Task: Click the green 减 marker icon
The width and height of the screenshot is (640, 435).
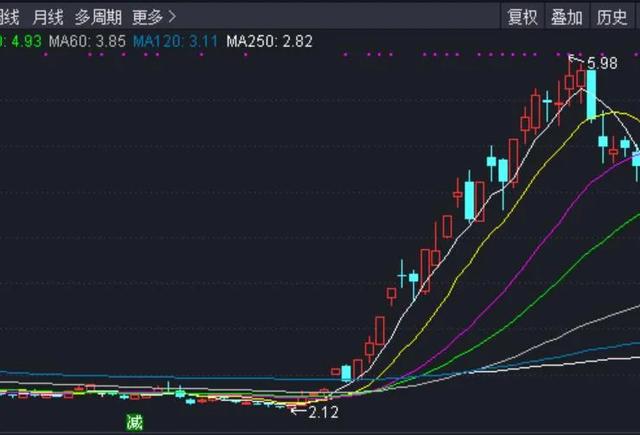Action: click(134, 422)
